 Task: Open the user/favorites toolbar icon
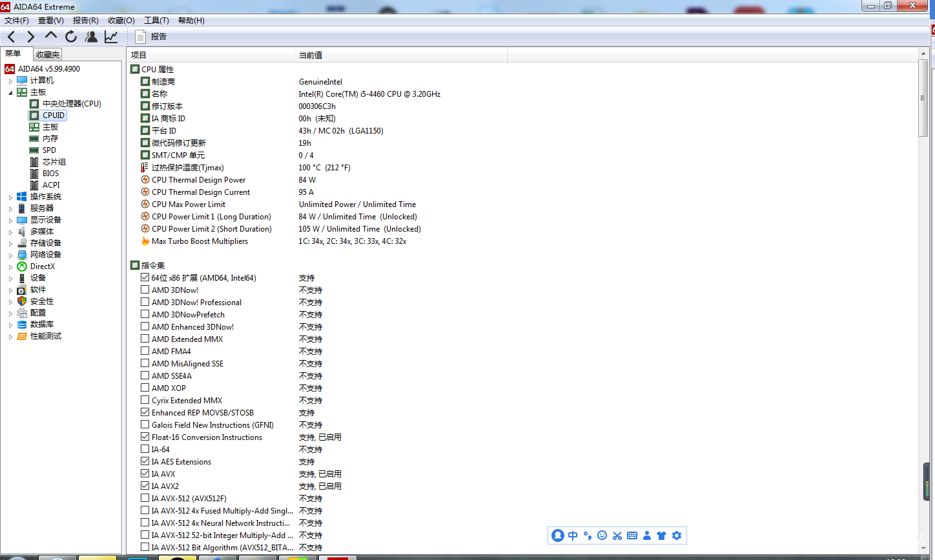[x=91, y=37]
